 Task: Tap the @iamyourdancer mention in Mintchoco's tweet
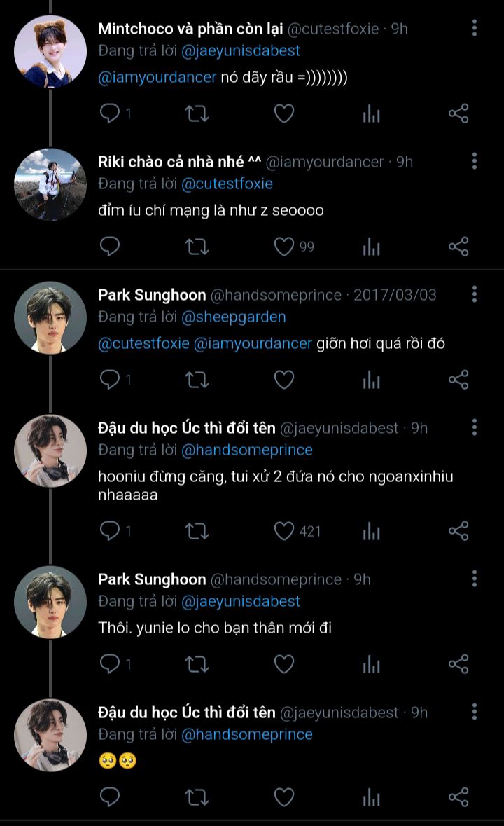pyautogui.click(x=157, y=77)
